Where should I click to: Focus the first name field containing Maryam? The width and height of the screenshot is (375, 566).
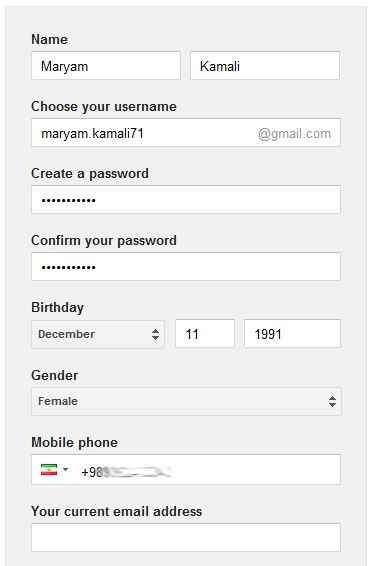pyautogui.click(x=106, y=66)
